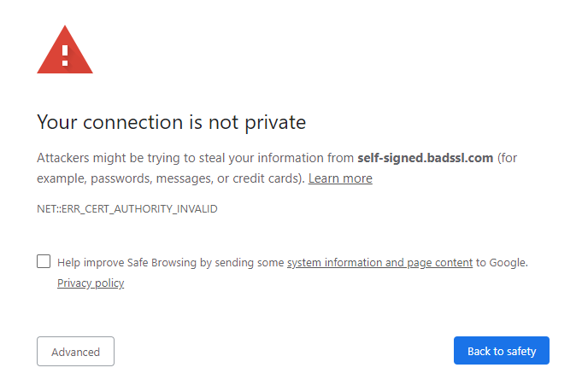Click the "Help improve Safe Browsing" label text

(x=127, y=263)
